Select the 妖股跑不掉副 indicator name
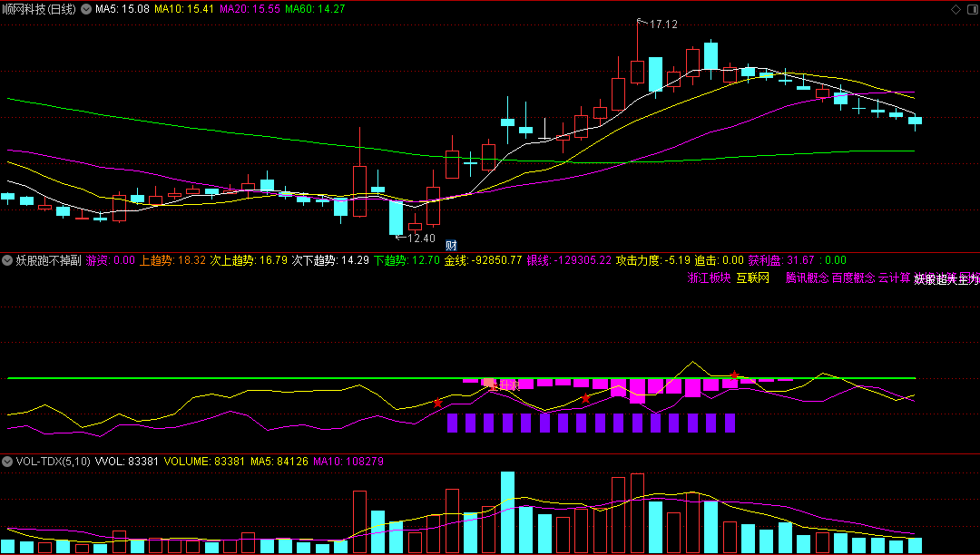Viewport: 980px width, 555px height. coord(49,260)
